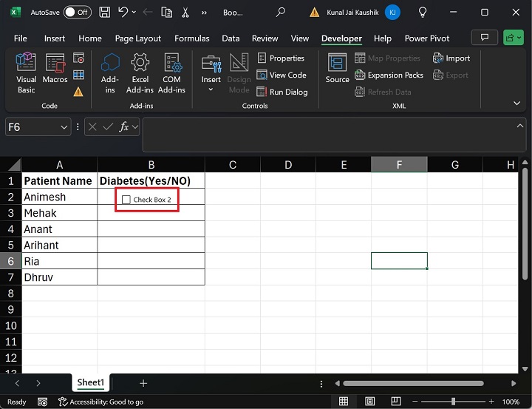
Task: Tick the Check Box 2 checkbox
Action: tap(126, 200)
